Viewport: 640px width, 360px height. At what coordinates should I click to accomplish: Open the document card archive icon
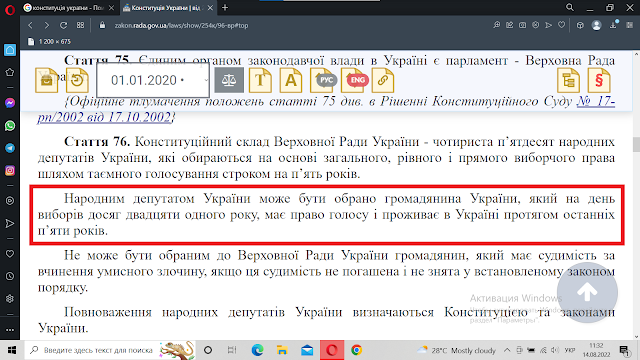tap(47, 80)
